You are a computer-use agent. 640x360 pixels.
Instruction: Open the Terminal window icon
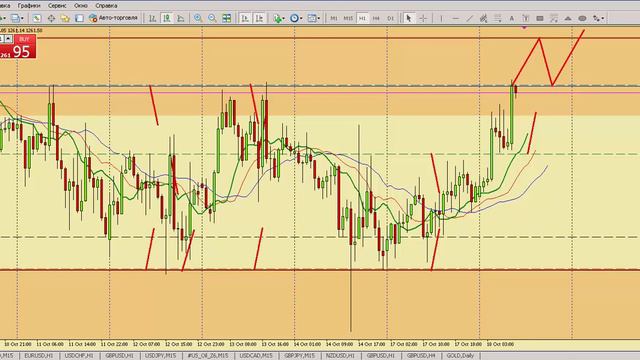coord(79,18)
